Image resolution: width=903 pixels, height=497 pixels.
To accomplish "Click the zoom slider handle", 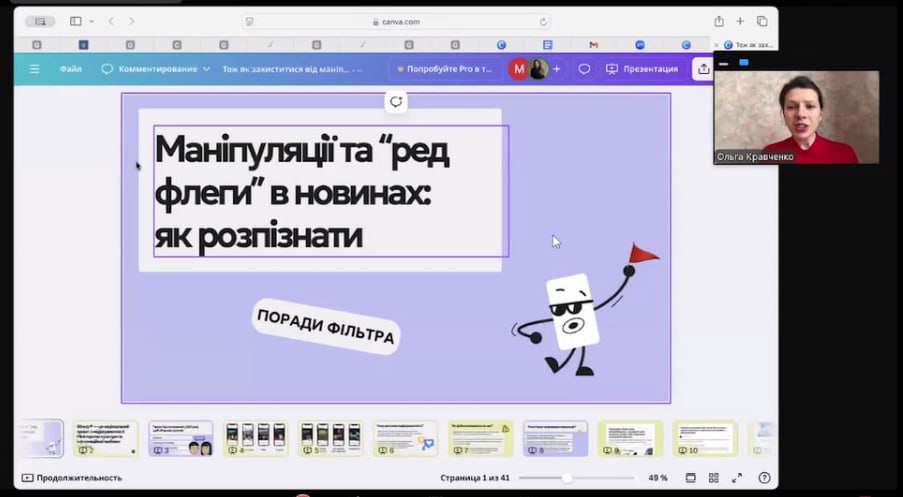I will (x=567, y=478).
